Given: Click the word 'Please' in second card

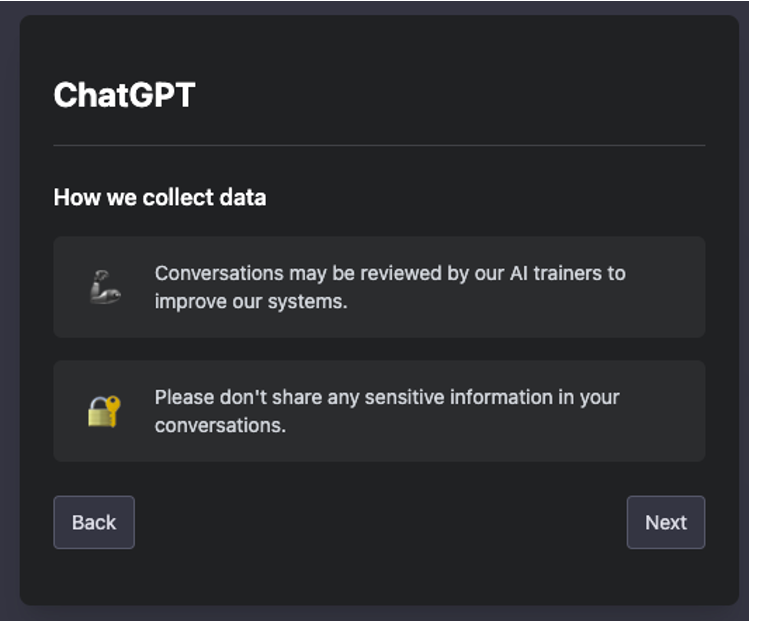Looking at the screenshot, I should [x=184, y=397].
